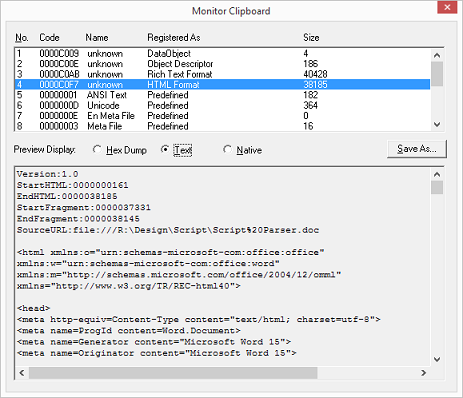Click the format list scroll down arrow
The width and height of the screenshot is (463, 398).
437,124
